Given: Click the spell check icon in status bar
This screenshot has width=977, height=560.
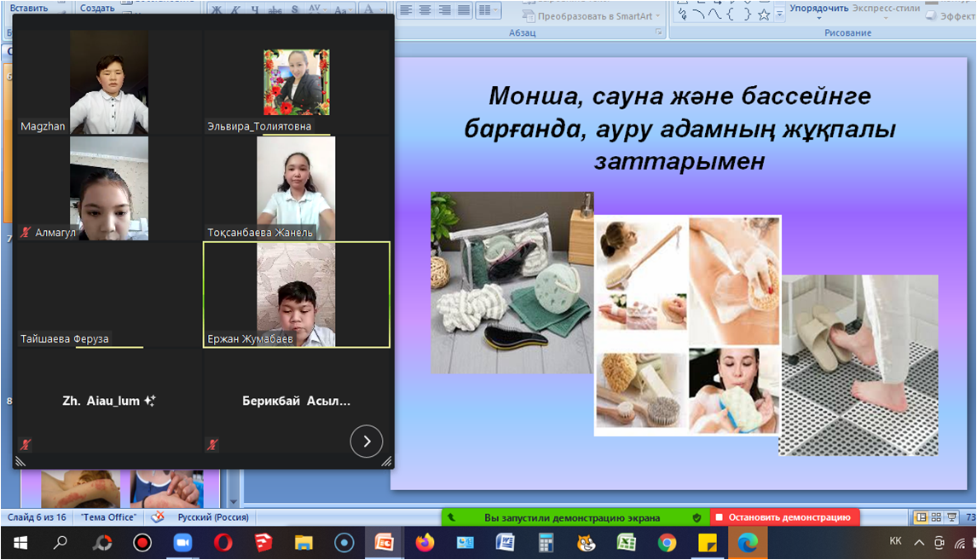Looking at the screenshot, I should pos(157,517).
